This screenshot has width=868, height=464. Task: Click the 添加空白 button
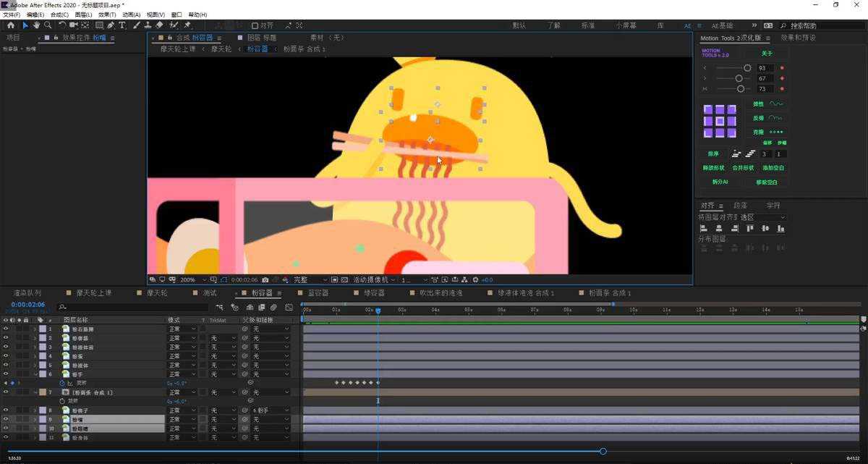coord(773,168)
